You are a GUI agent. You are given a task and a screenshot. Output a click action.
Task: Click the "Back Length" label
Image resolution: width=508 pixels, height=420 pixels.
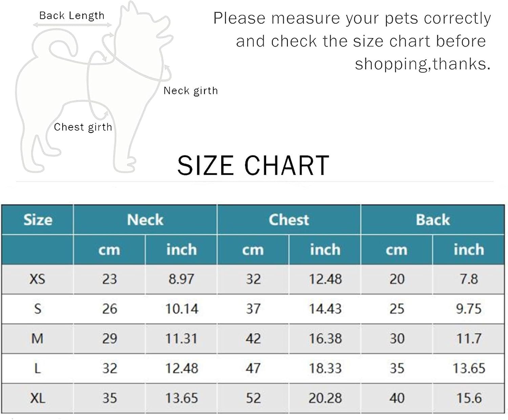[72, 16]
